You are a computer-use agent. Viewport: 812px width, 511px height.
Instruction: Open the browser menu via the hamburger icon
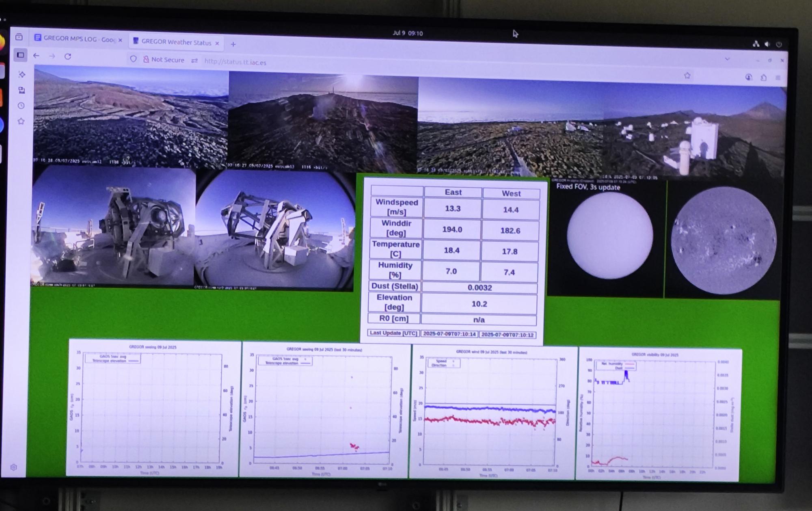(778, 77)
